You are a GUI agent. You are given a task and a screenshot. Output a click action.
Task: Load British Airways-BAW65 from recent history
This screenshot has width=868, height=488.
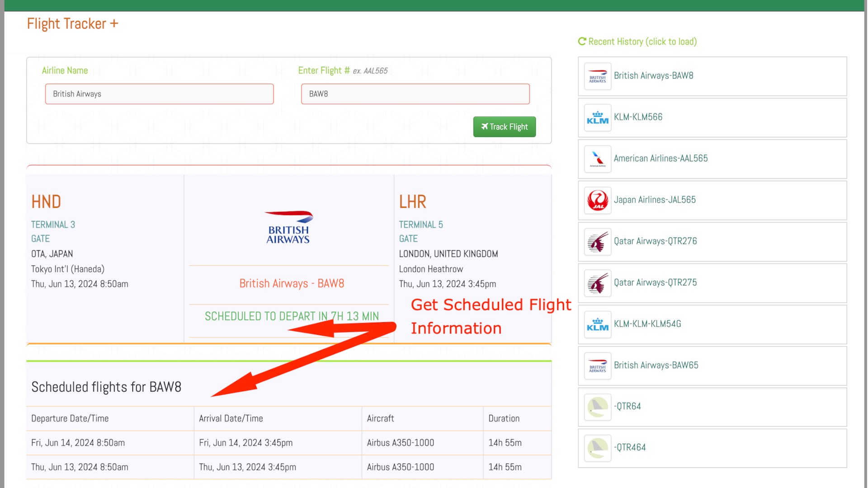tap(712, 366)
